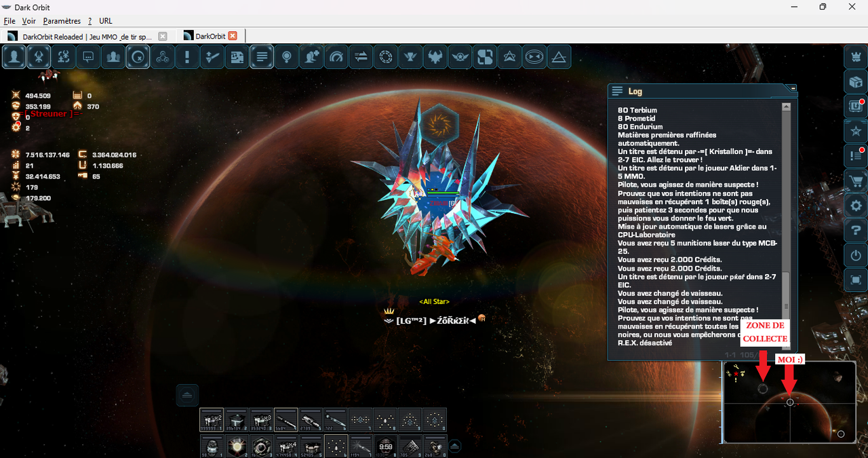Open the ? help menu

coord(90,21)
